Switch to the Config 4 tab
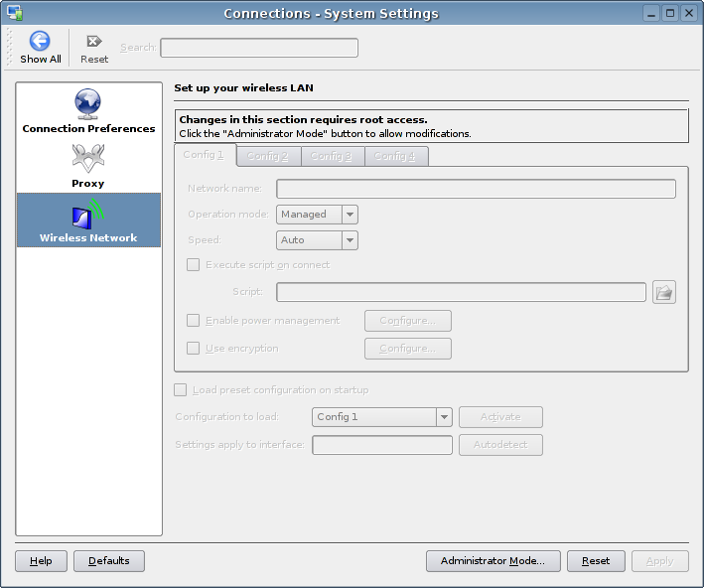This screenshot has height=588, width=704. [x=395, y=156]
